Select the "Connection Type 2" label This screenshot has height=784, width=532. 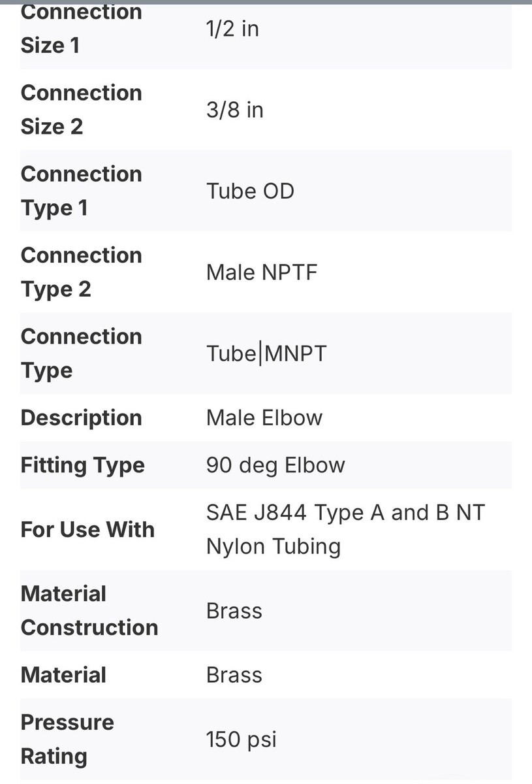(81, 272)
